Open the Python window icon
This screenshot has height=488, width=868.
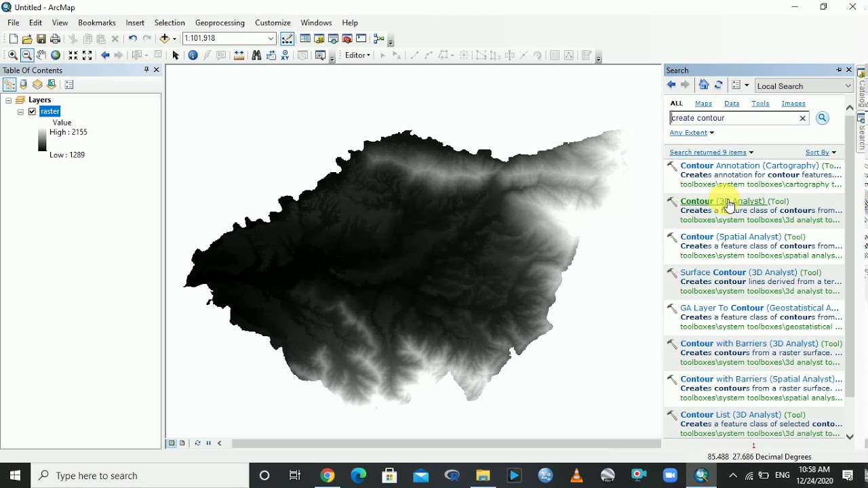[361, 39]
